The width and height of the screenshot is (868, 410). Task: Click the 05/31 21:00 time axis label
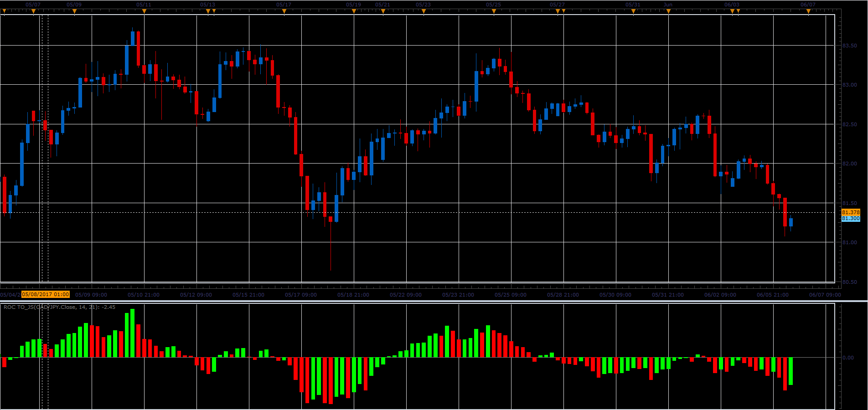click(x=668, y=295)
